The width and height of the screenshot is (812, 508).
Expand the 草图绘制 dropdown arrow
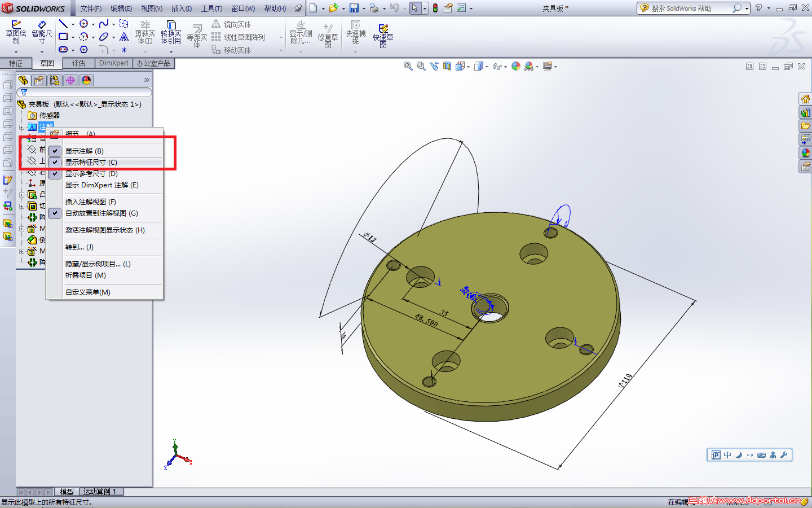tap(16, 52)
